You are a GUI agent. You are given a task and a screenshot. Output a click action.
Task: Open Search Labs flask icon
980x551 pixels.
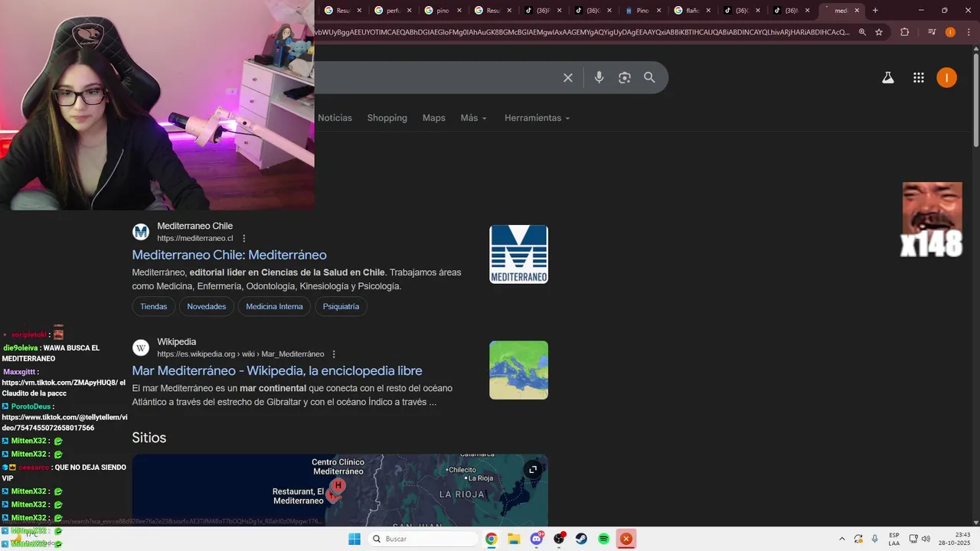click(x=888, y=77)
